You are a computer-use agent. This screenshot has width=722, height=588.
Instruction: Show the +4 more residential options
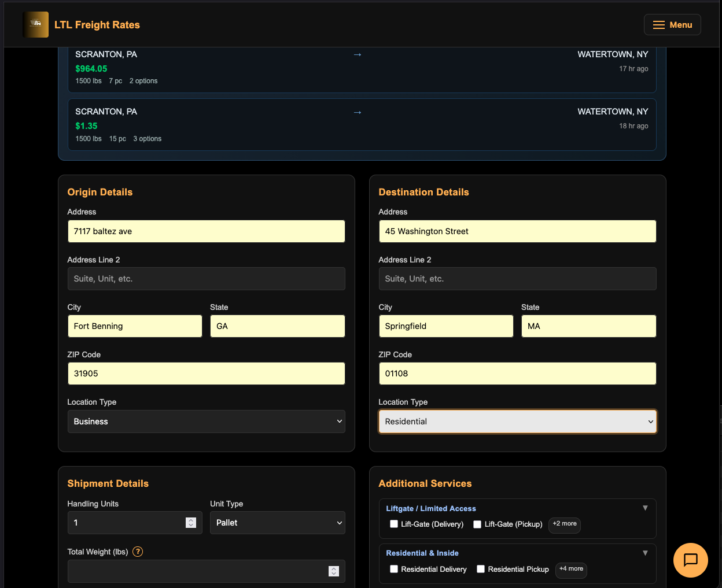571,569
